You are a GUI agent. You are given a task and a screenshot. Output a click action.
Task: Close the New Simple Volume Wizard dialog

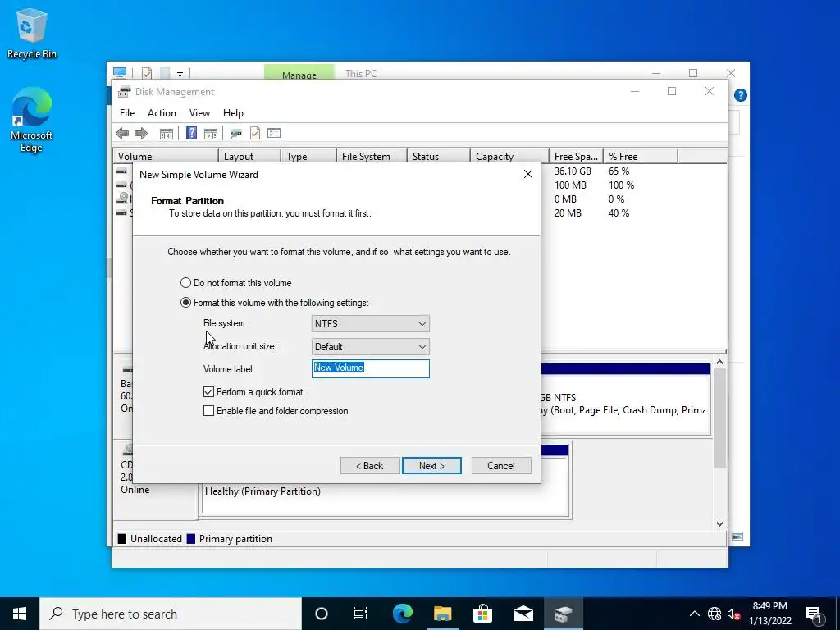point(528,174)
